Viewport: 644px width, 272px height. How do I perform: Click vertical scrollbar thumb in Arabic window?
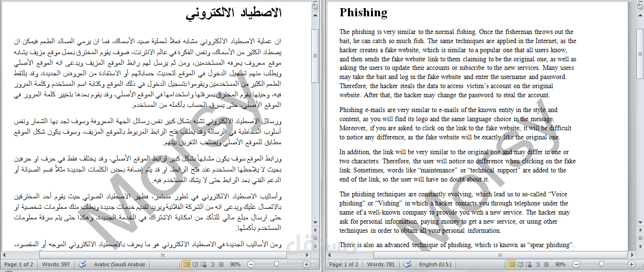315,56
